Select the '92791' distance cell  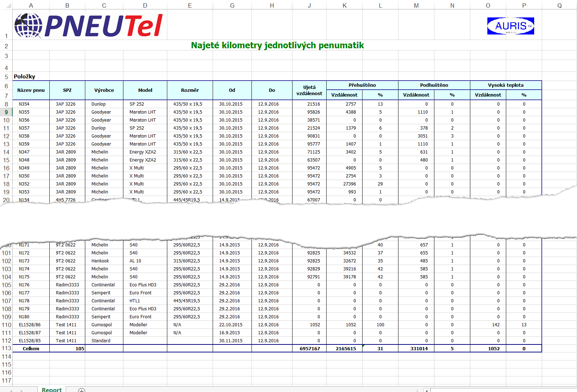[309, 277]
